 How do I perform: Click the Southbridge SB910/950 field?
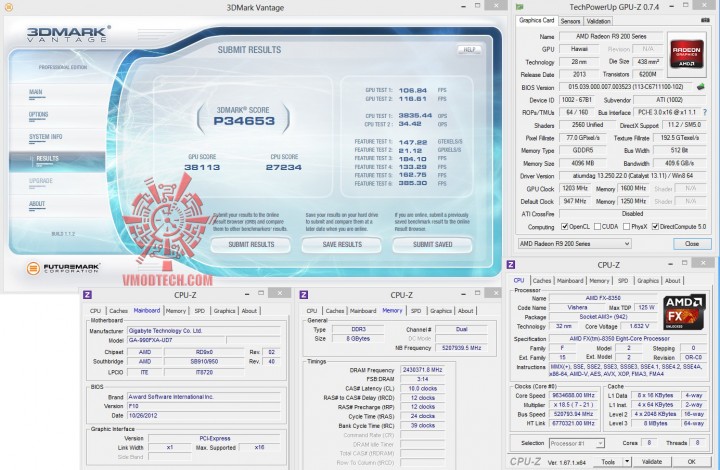(204, 361)
